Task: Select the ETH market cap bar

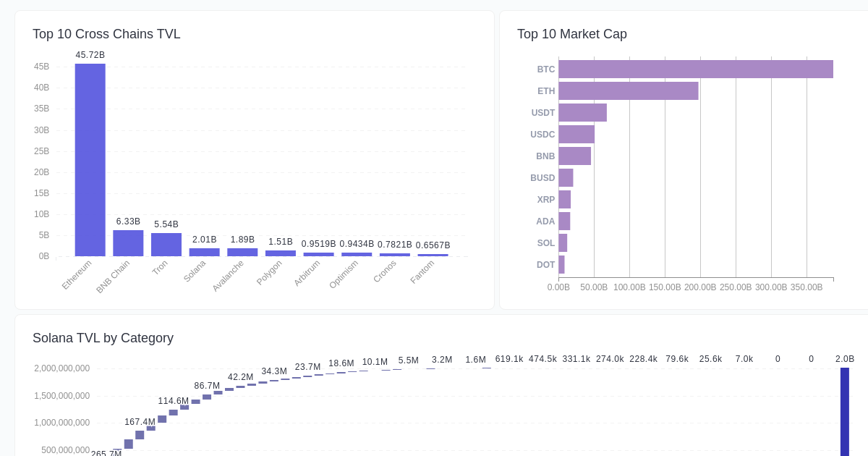Action: pos(629,90)
